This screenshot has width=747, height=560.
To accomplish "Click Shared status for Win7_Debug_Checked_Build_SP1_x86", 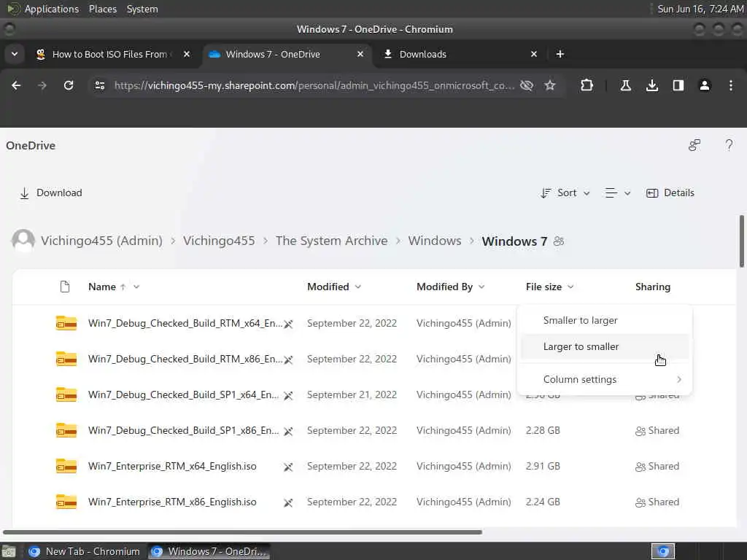I will (x=657, y=431).
